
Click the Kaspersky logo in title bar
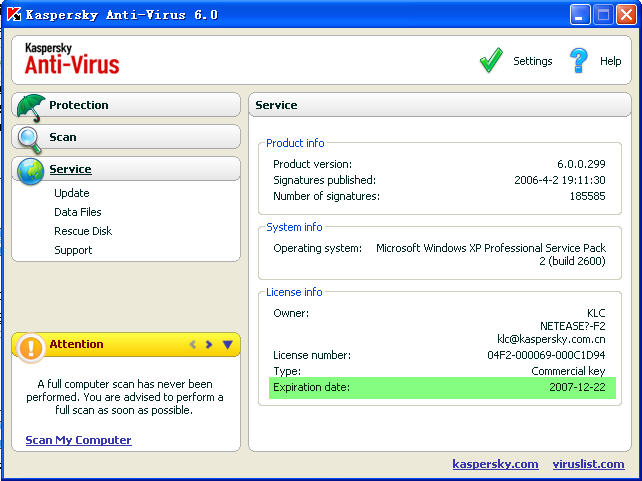(14, 14)
